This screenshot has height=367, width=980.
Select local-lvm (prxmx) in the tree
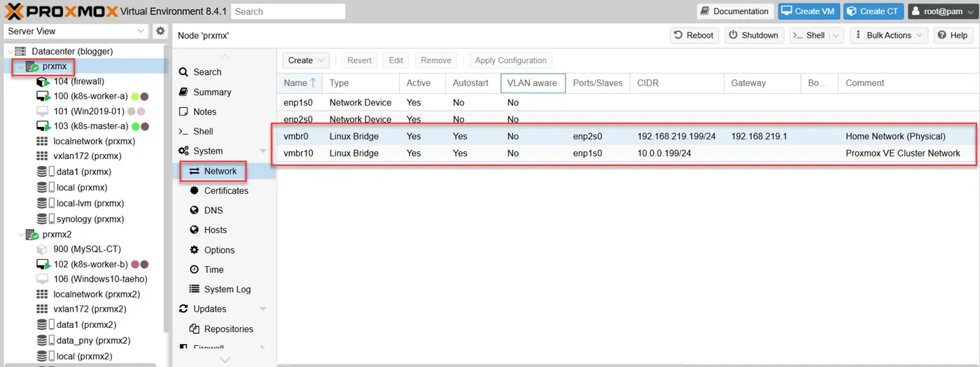click(x=90, y=203)
